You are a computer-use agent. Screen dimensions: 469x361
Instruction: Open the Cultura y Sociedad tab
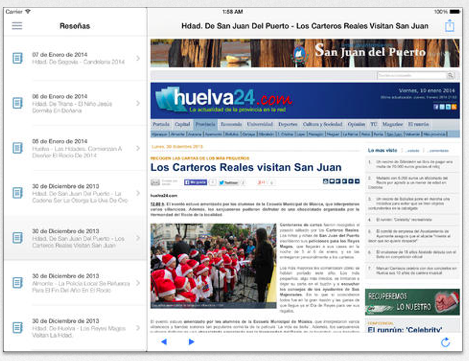point(322,124)
